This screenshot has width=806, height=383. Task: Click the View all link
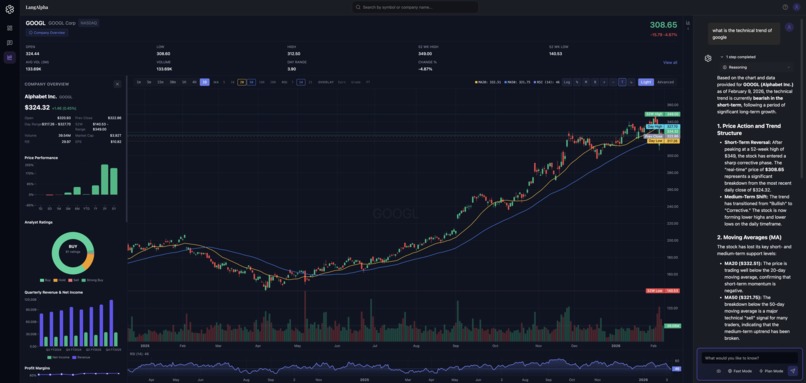coord(670,62)
